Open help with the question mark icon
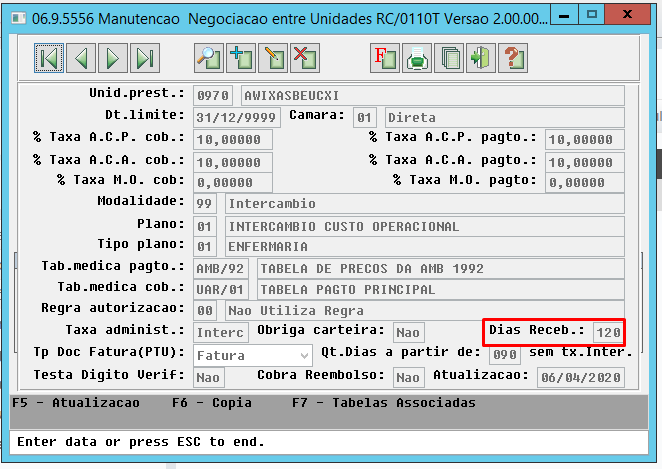662x469 pixels. [513, 58]
